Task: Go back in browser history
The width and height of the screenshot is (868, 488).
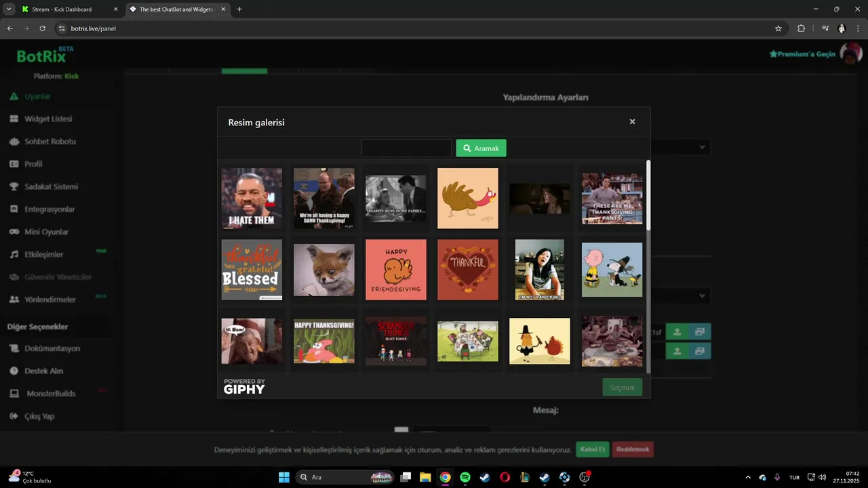Action: (10, 28)
